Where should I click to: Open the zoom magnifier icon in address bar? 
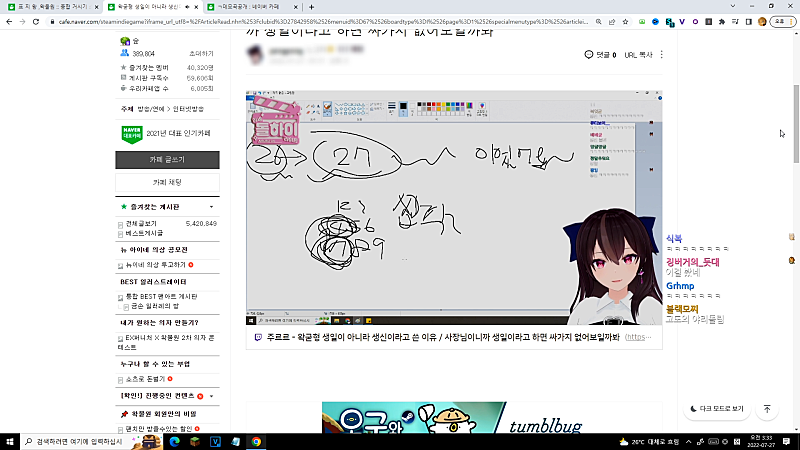point(598,21)
